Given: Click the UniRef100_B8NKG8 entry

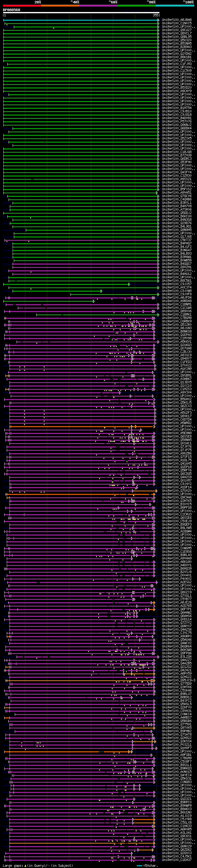Looking at the screenshot, I should pos(177,331).
